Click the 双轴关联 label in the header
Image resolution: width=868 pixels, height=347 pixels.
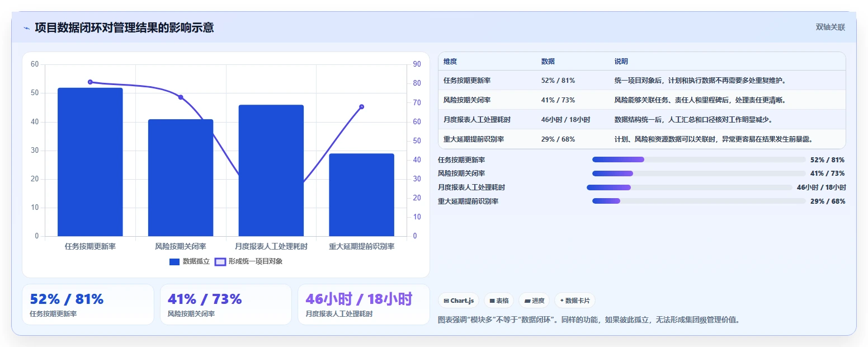(x=830, y=27)
